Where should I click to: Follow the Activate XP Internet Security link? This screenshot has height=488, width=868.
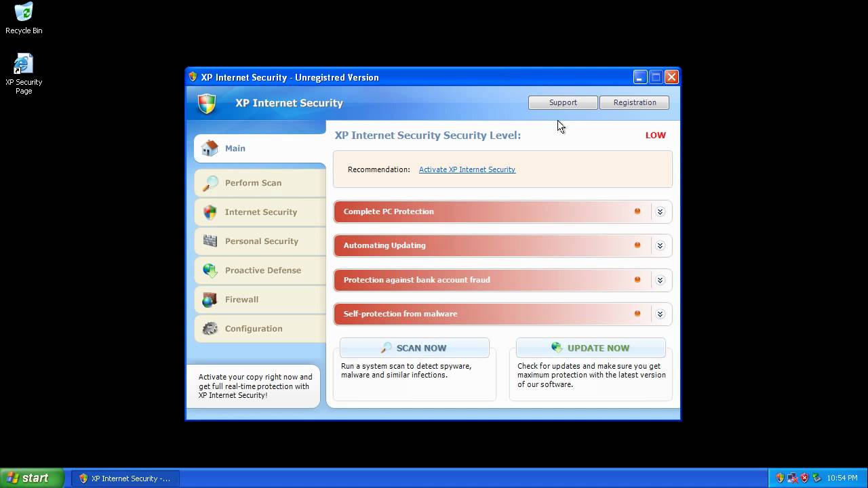click(467, 169)
